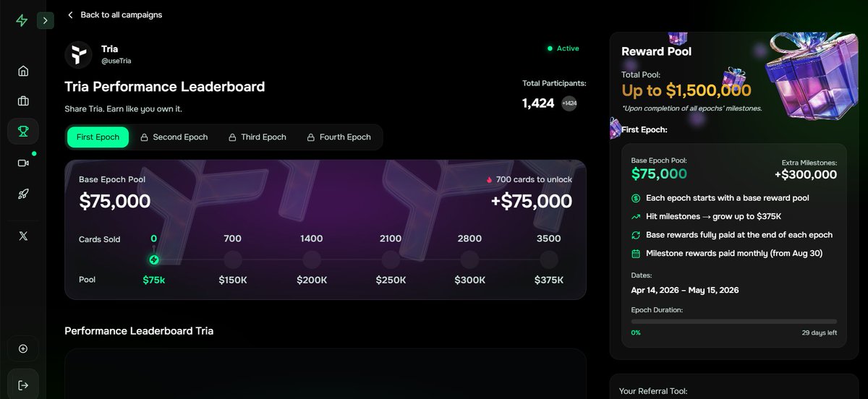Screen dimensions: 868x399
Task: Click the +1424 participants badge
Action: [x=569, y=103]
